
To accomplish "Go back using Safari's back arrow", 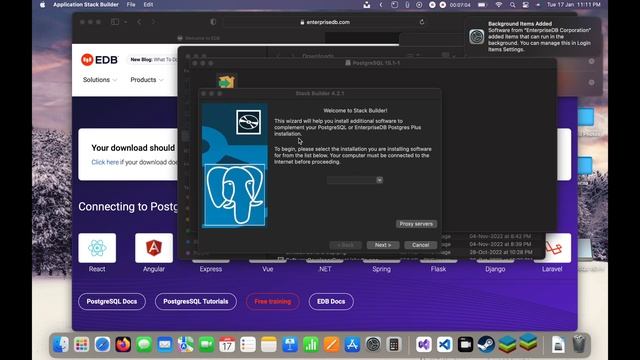I will coord(139,22).
